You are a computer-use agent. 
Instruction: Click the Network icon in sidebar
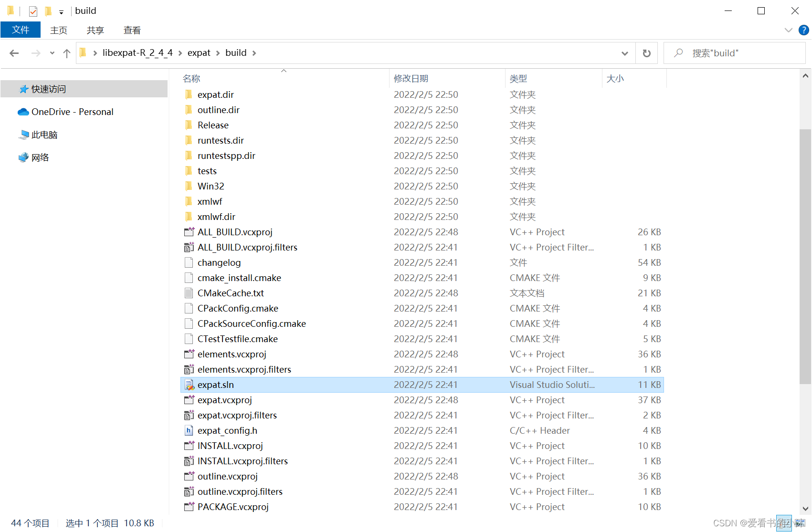(x=23, y=157)
